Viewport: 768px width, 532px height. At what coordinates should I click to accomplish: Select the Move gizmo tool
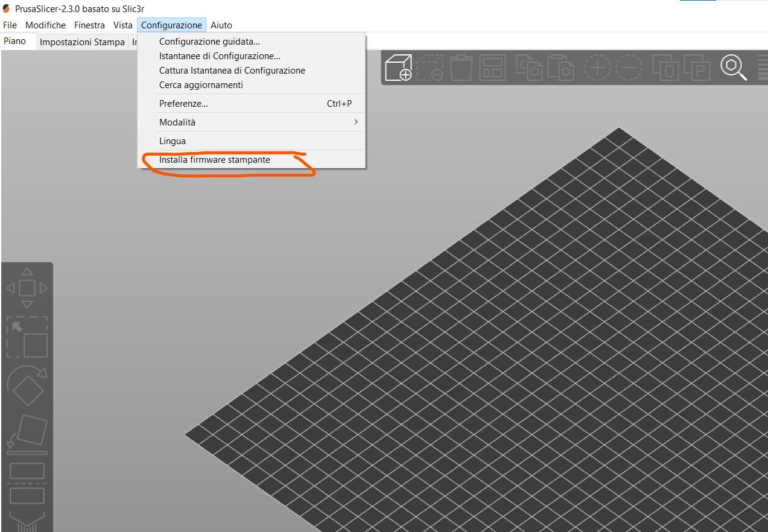(x=27, y=288)
